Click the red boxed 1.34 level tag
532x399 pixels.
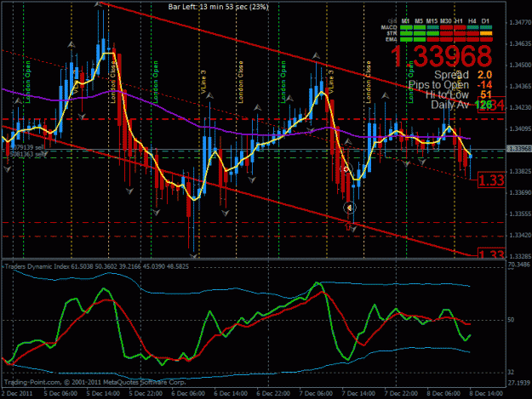(491, 105)
